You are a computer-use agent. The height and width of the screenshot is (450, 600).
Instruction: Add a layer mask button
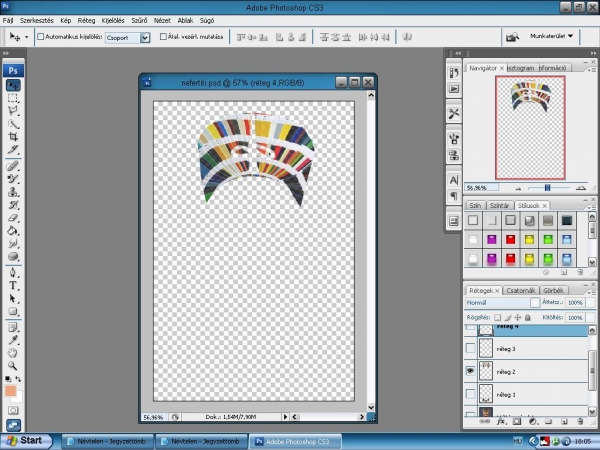(517, 422)
